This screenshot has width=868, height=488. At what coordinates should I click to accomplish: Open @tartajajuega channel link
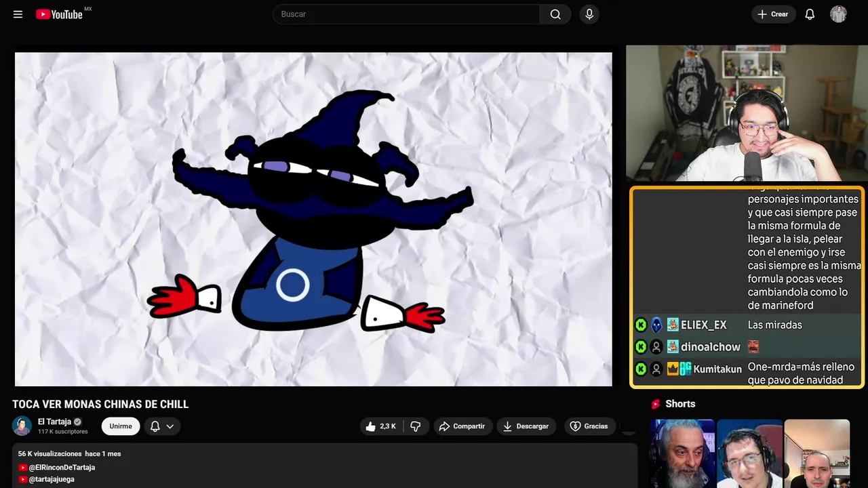click(52, 479)
